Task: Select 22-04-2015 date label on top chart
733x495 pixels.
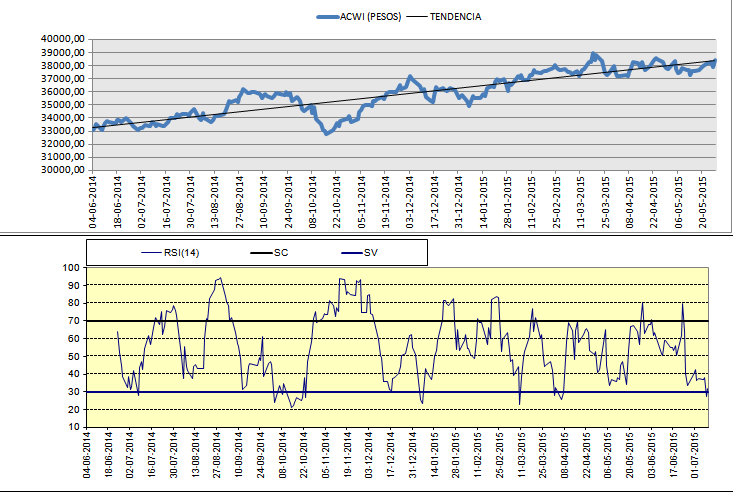Action: (x=654, y=202)
